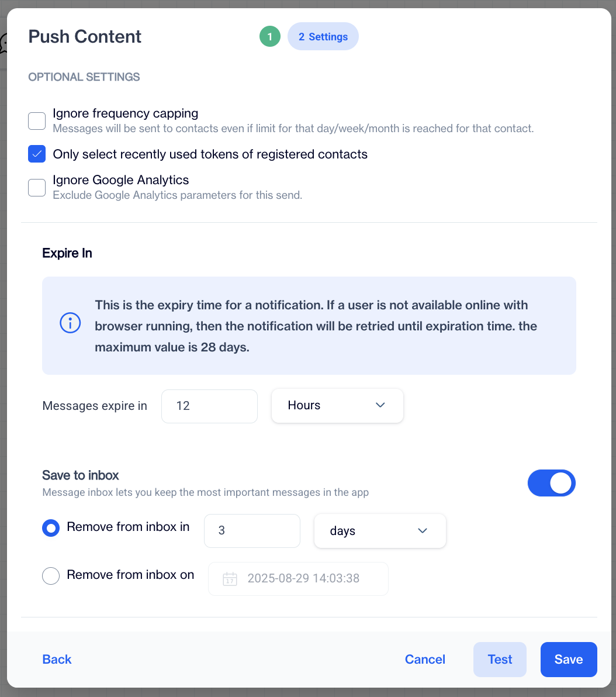The height and width of the screenshot is (697, 616).
Task: Select the Remove from inbox in option
Action: (x=51, y=529)
